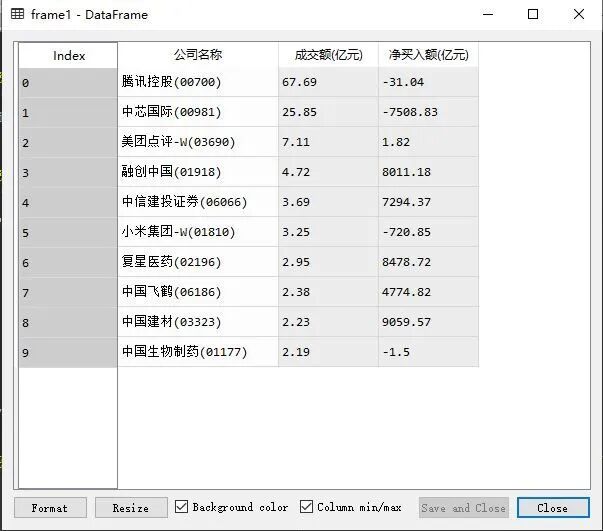Select row index 2

point(68,143)
